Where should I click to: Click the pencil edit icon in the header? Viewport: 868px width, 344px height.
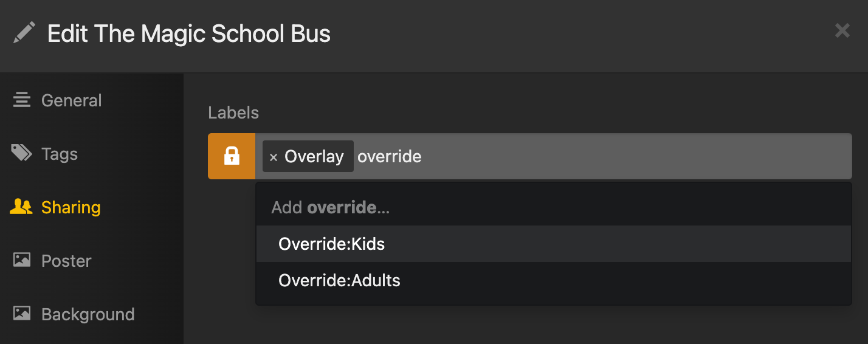(24, 33)
